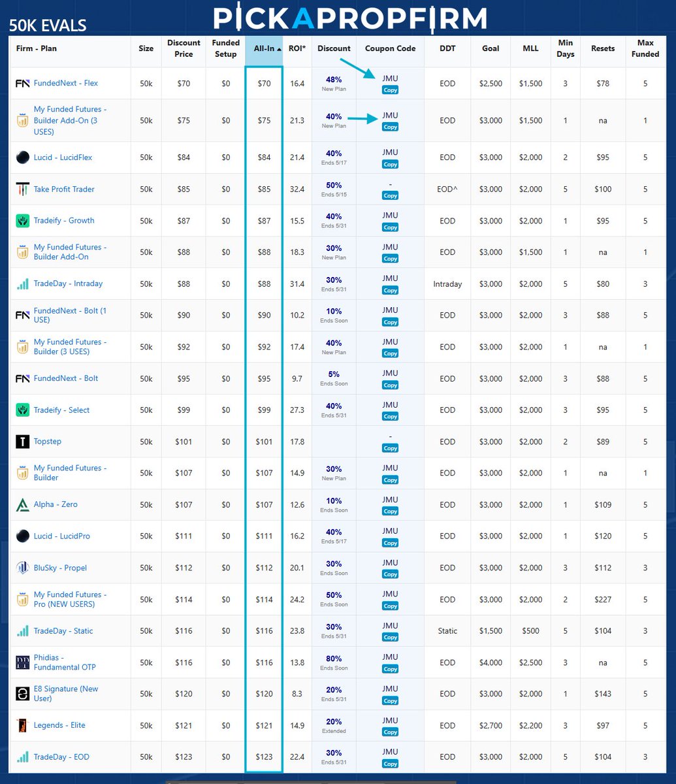Sort by the Min Days column header

[566, 48]
